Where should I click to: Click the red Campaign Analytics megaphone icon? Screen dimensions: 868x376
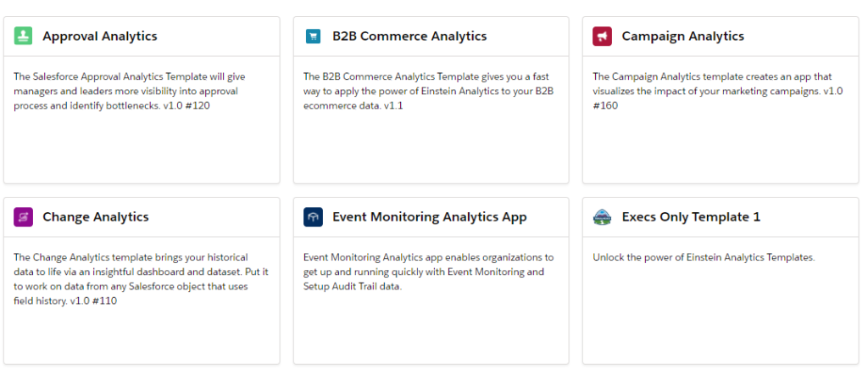603,36
